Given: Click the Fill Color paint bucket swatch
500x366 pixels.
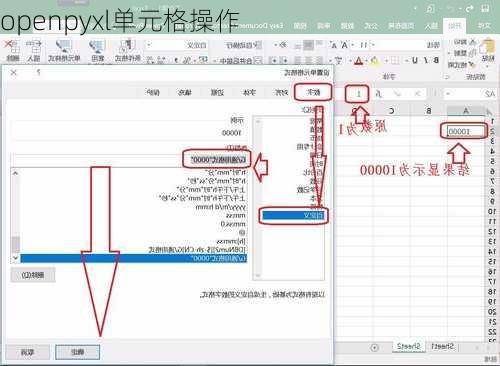Looking at the screenshot, I should [x=374, y=61].
